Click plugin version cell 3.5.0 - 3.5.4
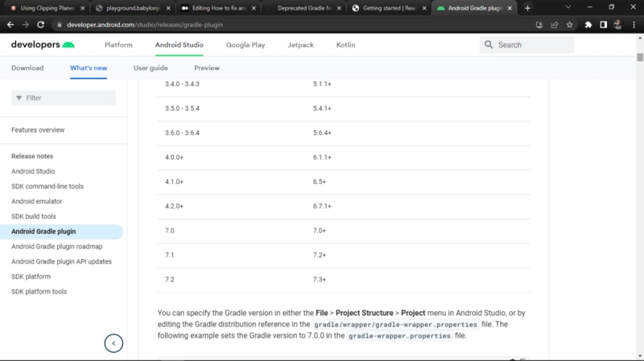 [182, 109]
